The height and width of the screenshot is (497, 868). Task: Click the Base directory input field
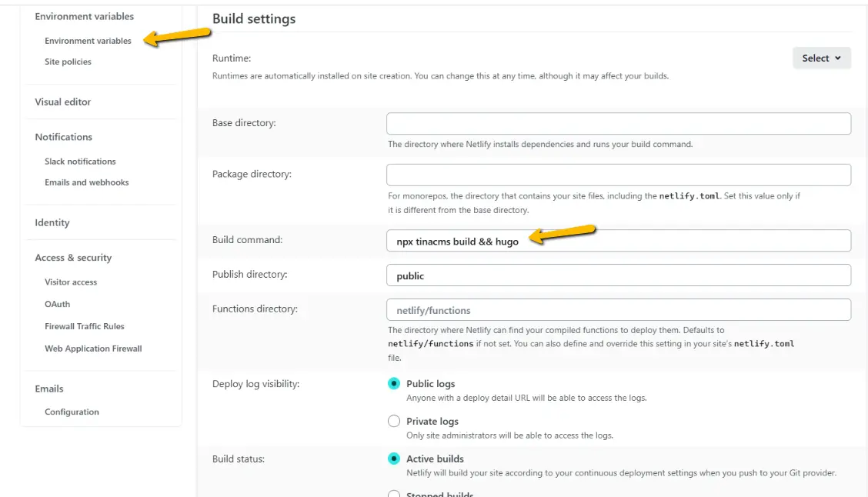click(617, 123)
